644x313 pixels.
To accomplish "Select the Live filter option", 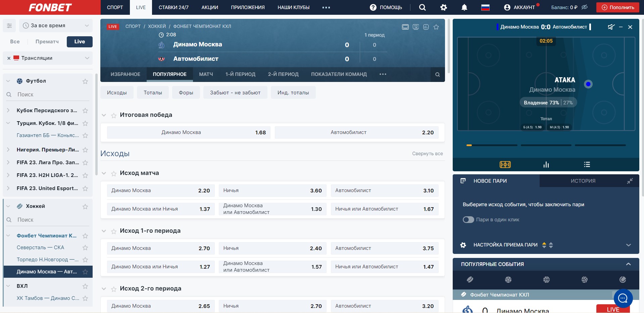I will coord(80,42).
